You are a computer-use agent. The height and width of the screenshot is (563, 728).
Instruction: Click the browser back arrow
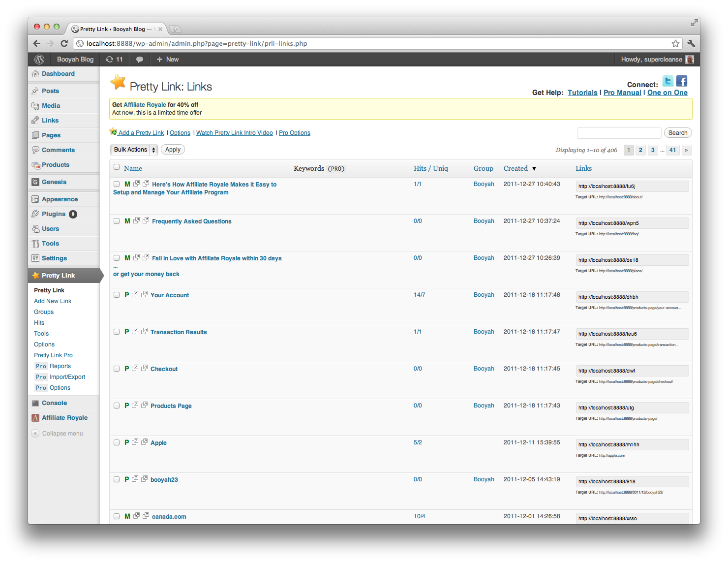coord(37,43)
